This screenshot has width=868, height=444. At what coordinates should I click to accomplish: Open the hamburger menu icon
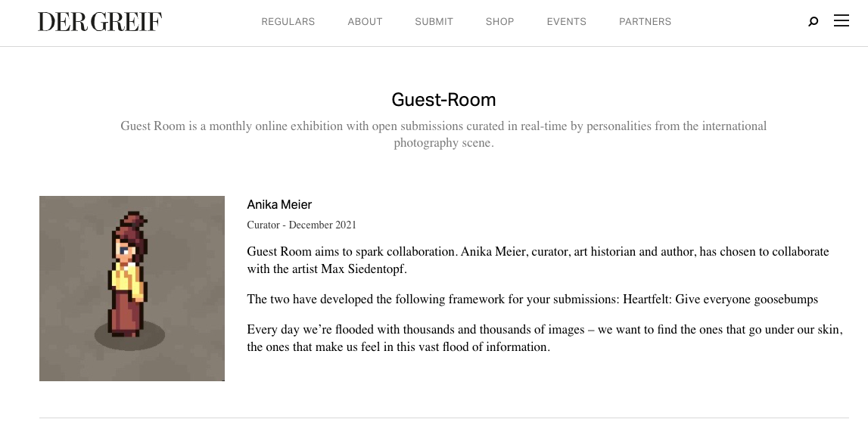[x=842, y=21]
